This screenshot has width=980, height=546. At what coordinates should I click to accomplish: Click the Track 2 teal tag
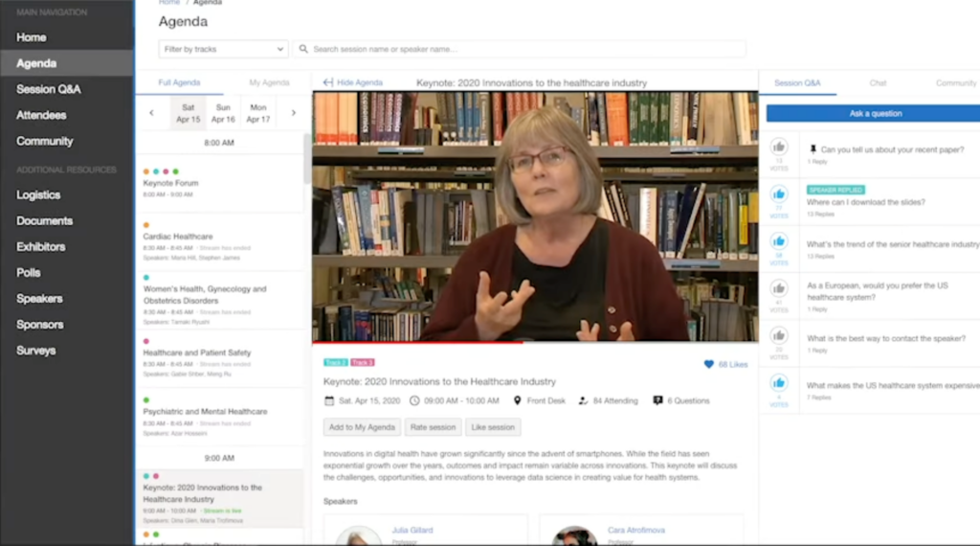pyautogui.click(x=336, y=362)
